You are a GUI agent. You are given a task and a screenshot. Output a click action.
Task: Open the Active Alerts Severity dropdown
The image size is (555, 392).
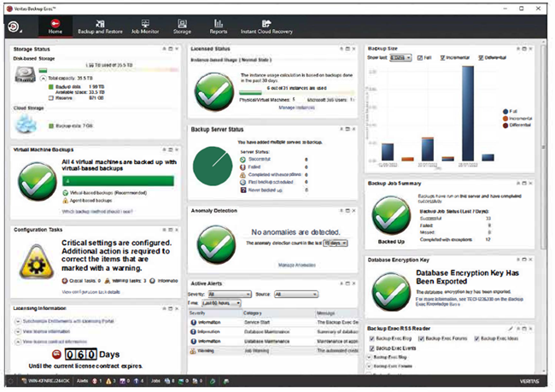230,295
